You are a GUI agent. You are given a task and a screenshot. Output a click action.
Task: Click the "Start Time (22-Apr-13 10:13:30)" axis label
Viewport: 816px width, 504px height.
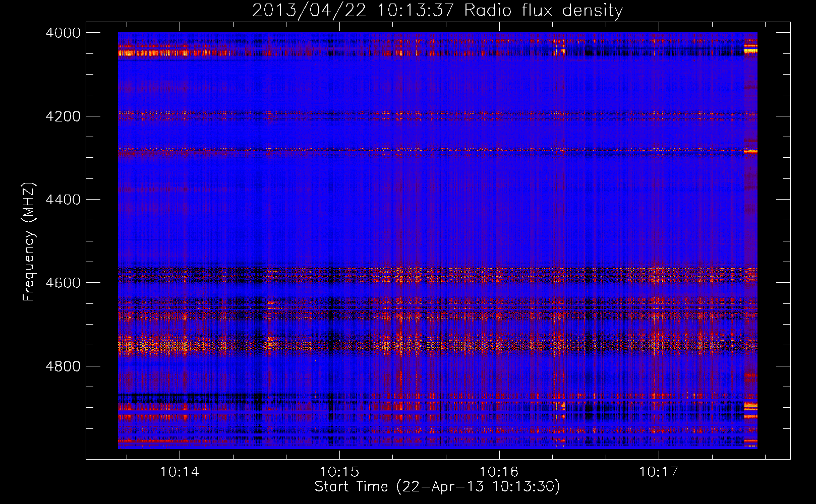tap(437, 487)
